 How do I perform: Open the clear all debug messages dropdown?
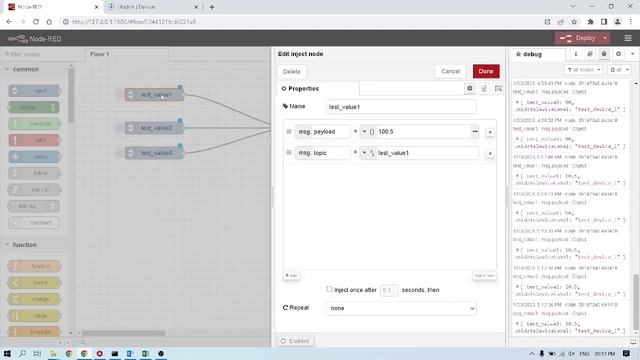pos(619,70)
